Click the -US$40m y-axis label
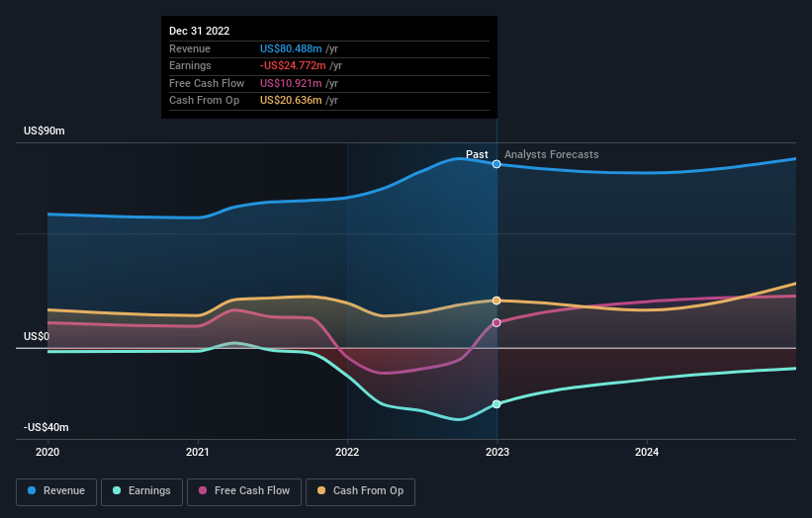This screenshot has width=812, height=518. 46,427
